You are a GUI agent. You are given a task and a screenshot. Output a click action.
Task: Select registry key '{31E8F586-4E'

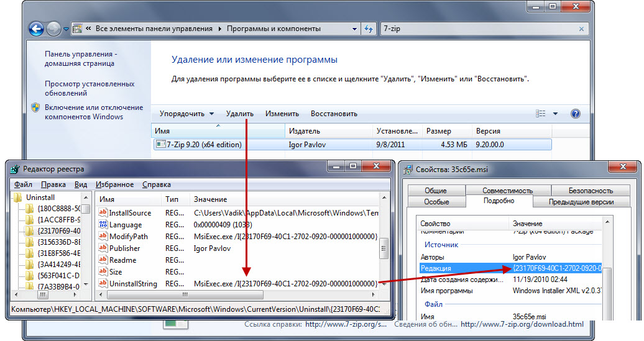(58, 253)
